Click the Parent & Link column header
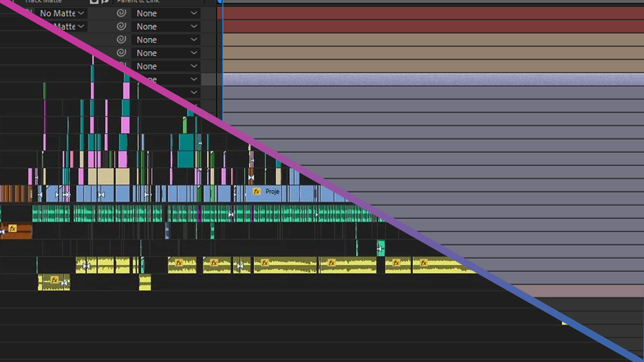This screenshot has height=362, width=644. (138, 1)
